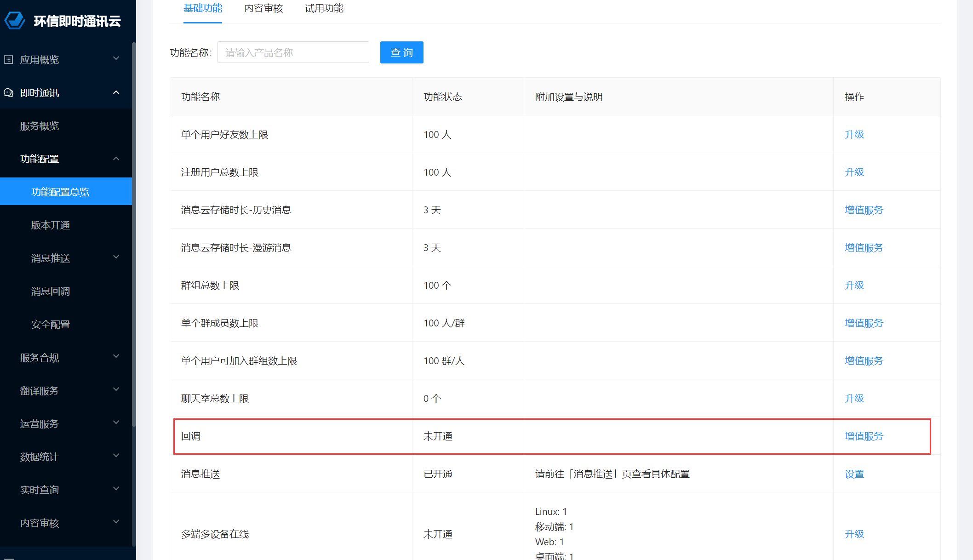
Task: Select 功能配置总览 in the sidebar
Action: click(x=66, y=192)
